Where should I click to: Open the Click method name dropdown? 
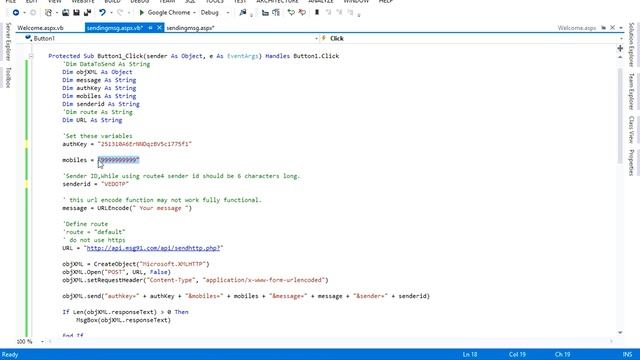(x=621, y=38)
